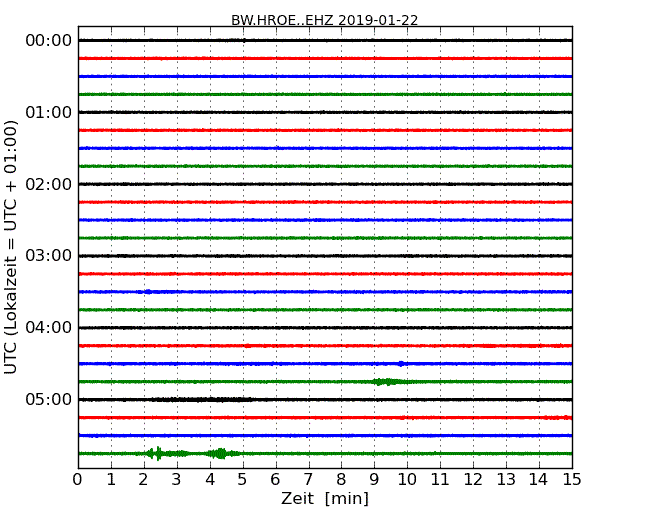Select x-axis tick label 14

point(539,480)
